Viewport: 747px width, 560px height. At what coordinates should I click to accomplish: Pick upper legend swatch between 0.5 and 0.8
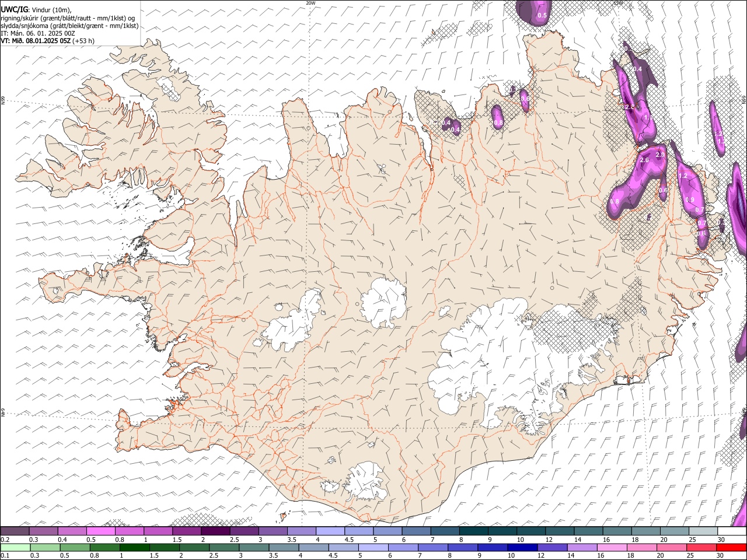click(100, 531)
